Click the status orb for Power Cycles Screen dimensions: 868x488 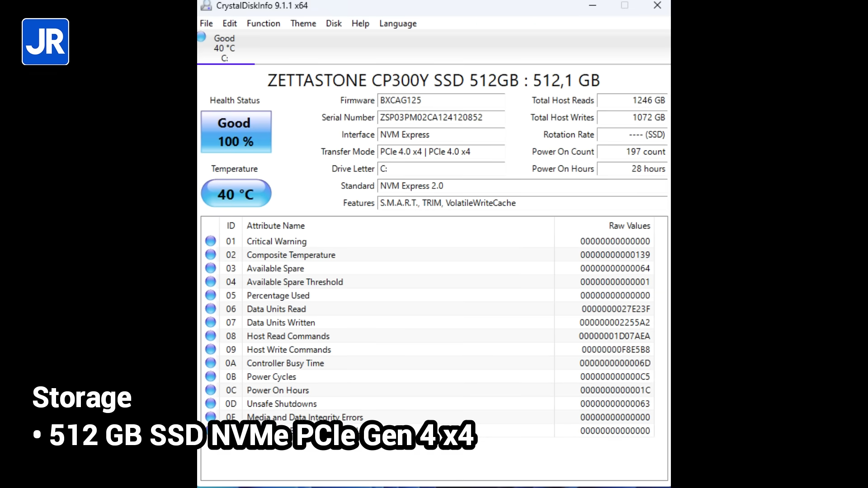pos(211,376)
